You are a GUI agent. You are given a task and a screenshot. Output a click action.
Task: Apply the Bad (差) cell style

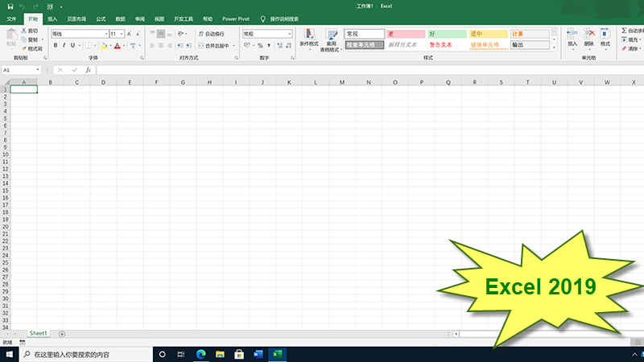(406, 34)
